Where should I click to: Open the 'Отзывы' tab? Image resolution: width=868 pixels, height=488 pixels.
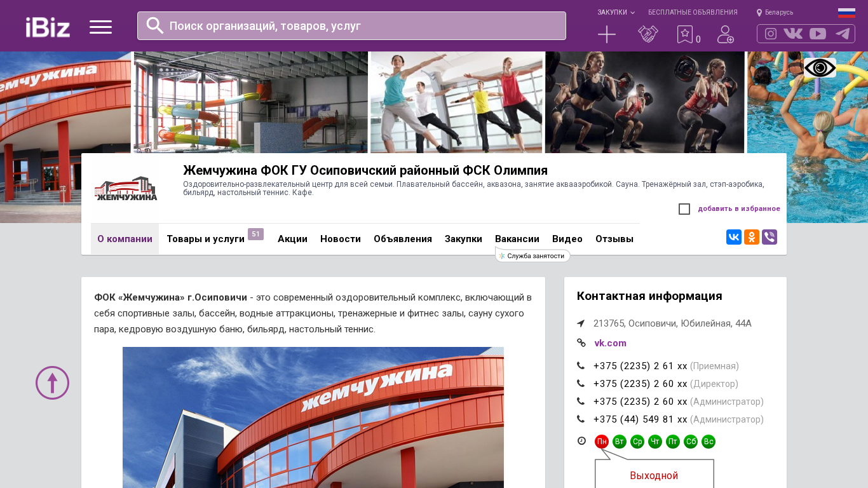(x=614, y=239)
